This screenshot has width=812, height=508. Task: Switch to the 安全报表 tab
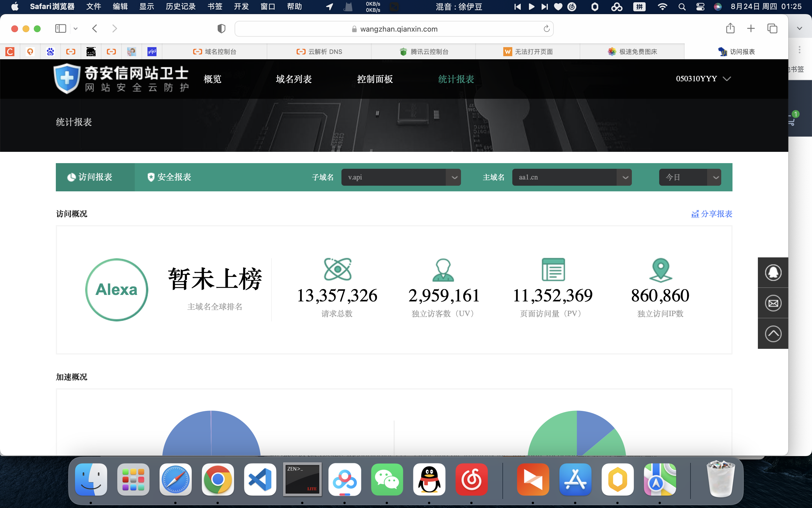click(x=169, y=177)
